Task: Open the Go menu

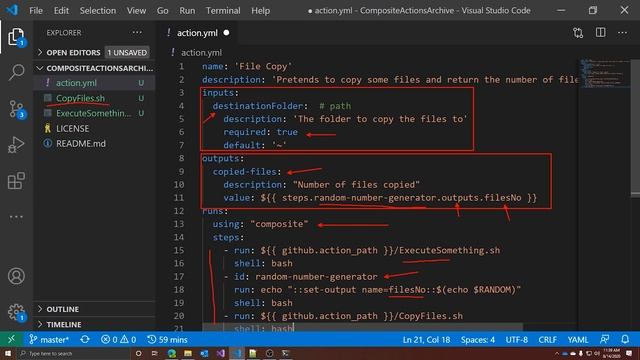Action: click(162, 11)
